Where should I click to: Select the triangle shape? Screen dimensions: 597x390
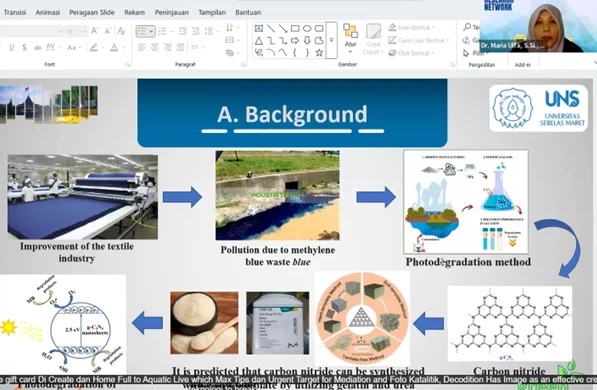point(259,40)
